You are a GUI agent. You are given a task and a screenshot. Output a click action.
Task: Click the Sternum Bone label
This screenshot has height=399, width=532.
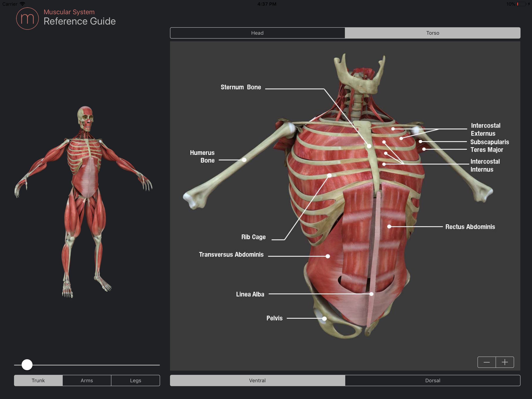tap(241, 87)
